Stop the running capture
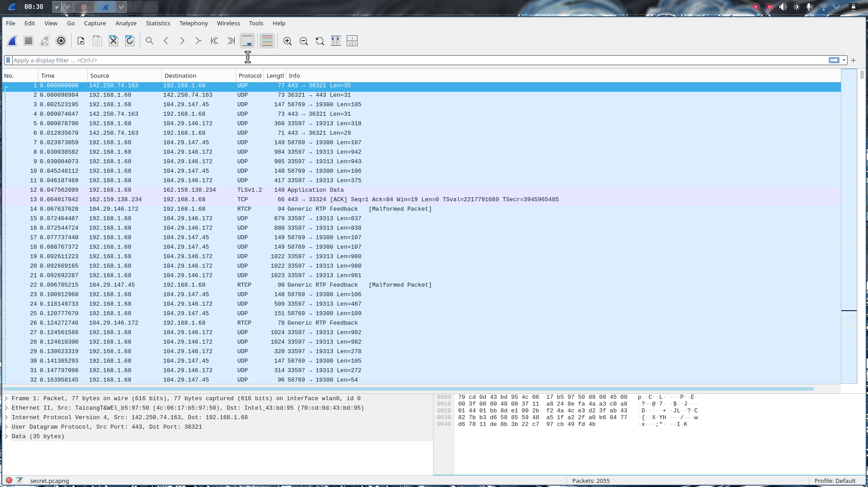The width and height of the screenshot is (868, 487). click(28, 41)
